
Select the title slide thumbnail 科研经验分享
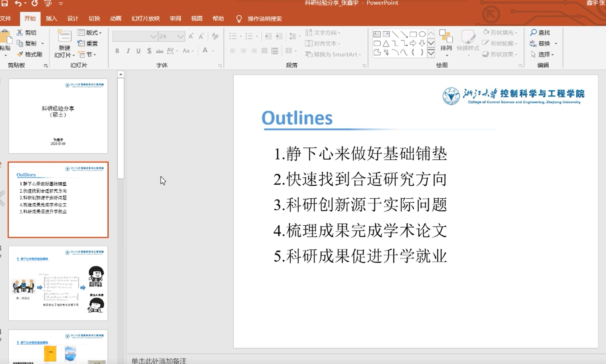coord(58,116)
